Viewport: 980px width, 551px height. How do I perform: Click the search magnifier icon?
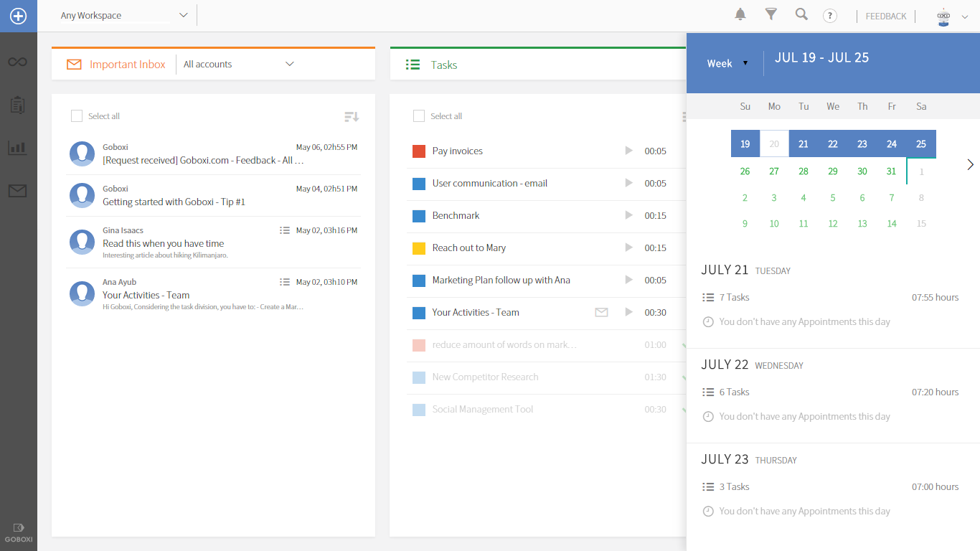(x=801, y=14)
